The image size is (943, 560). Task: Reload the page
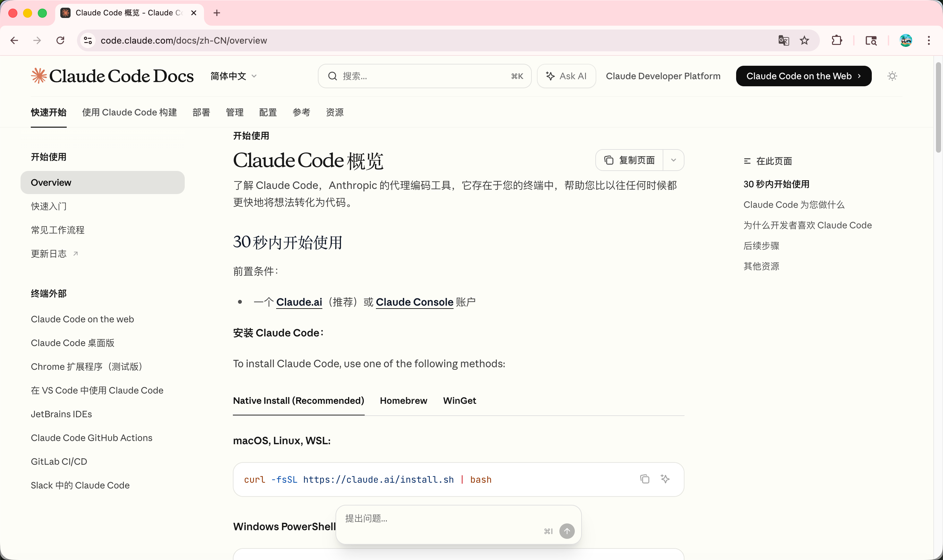60,40
